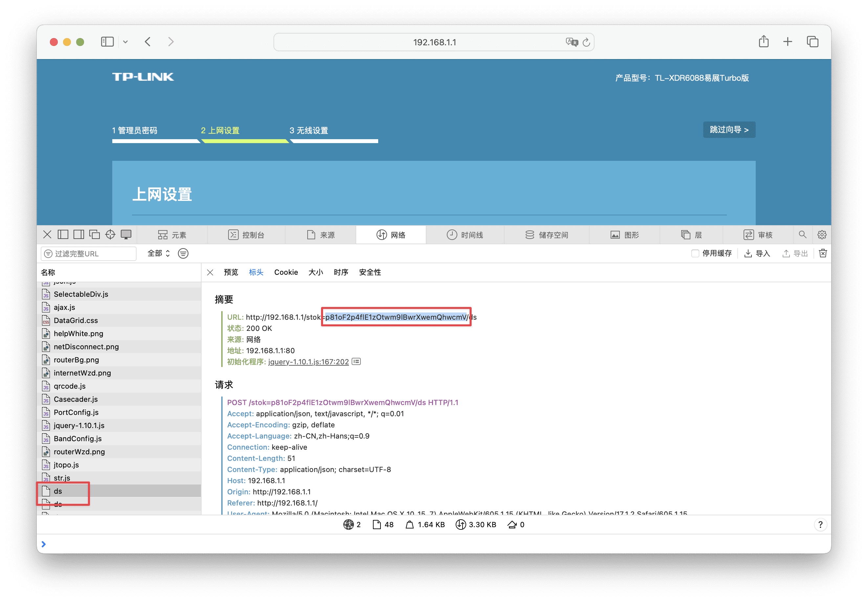The height and width of the screenshot is (602, 868).
Task: Click the inspector search magnifier icon
Action: (x=802, y=235)
